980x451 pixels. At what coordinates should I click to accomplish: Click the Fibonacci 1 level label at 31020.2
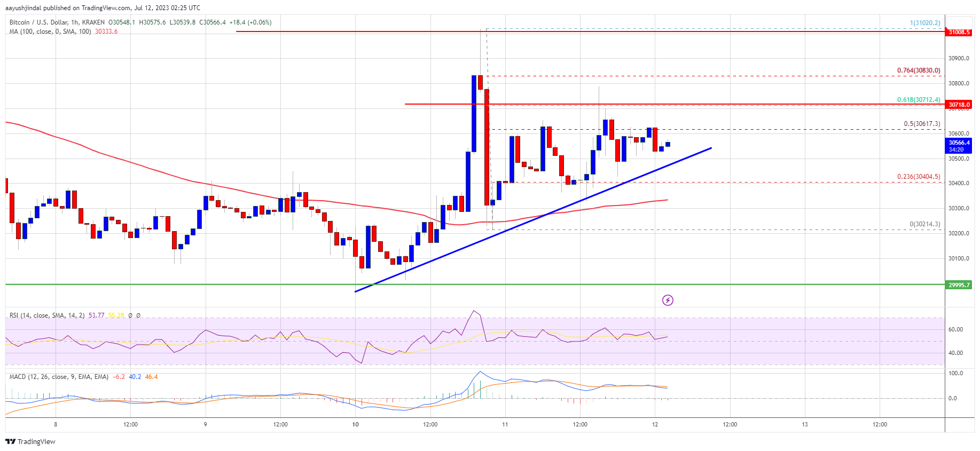pos(925,23)
